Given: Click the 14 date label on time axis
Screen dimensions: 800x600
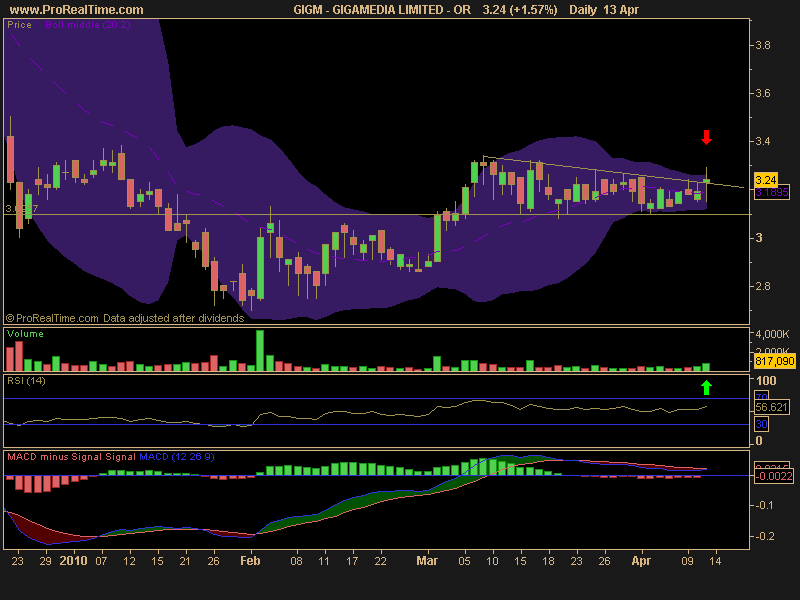Looking at the screenshot, I should pyautogui.click(x=715, y=561).
